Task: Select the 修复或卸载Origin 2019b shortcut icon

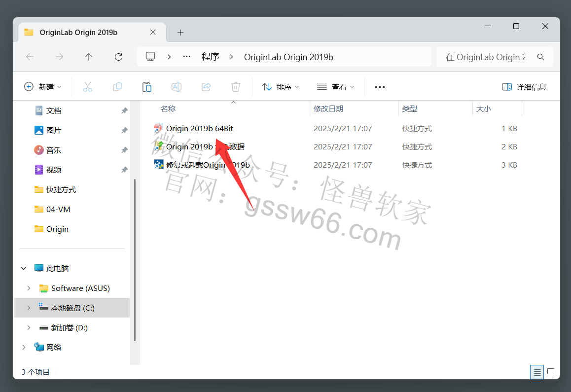Action: tap(158, 165)
